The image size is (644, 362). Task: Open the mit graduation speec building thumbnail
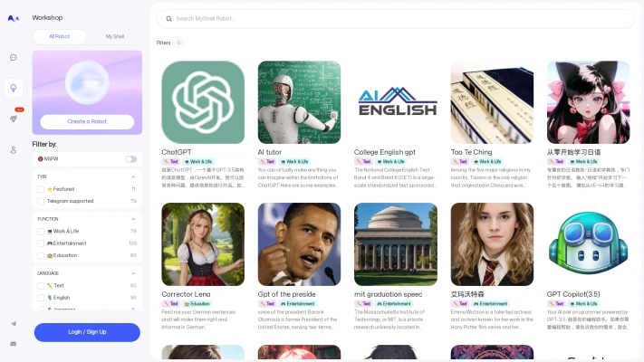[x=396, y=244]
